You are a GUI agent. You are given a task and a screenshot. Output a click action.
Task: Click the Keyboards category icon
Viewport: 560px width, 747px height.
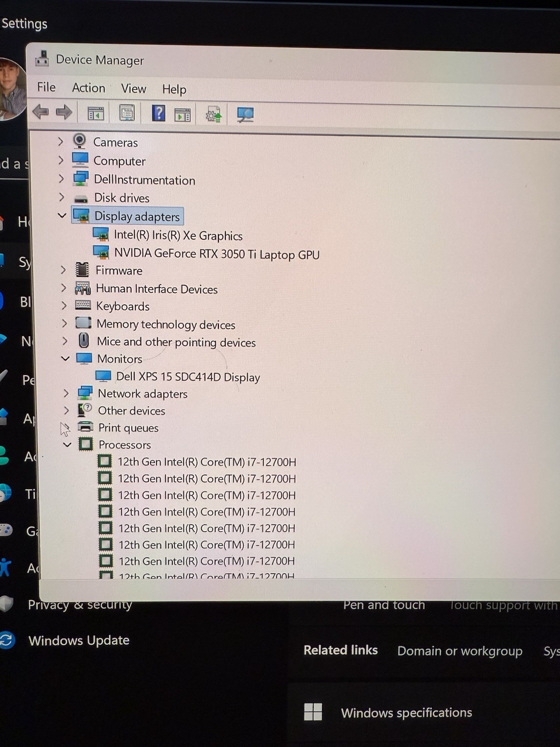(83, 305)
